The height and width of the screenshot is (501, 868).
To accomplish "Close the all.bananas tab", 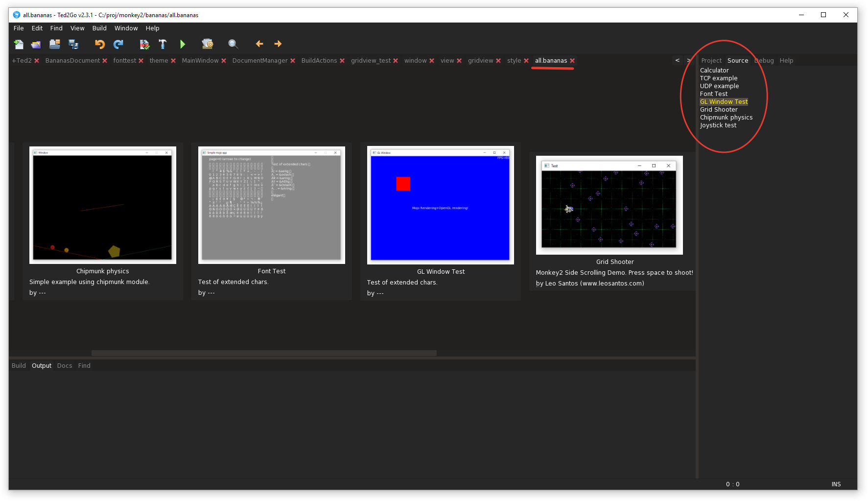I will point(572,61).
